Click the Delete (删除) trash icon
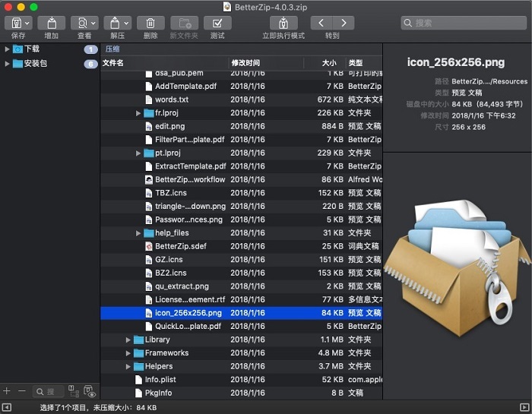 tap(150, 24)
